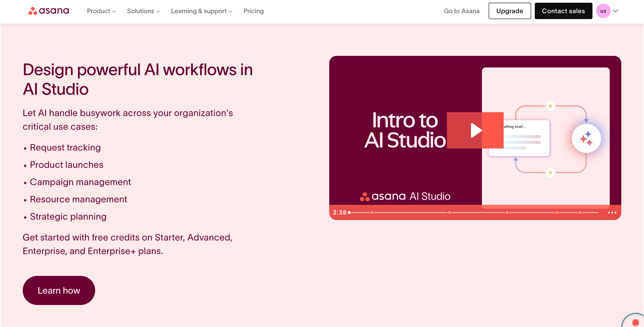The width and height of the screenshot is (644, 327).
Task: Jump to the third chapter marker in video timeline
Action: [507, 213]
